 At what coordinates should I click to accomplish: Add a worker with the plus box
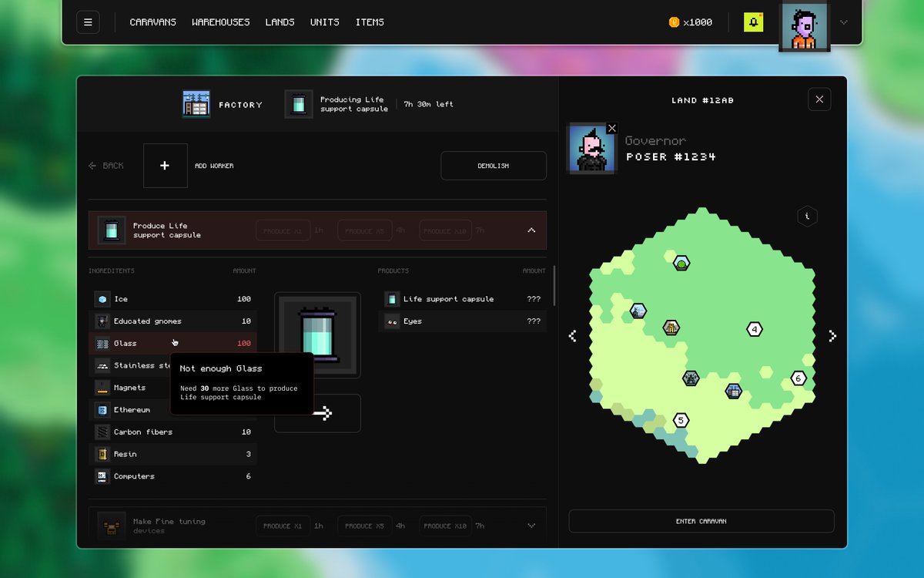166,166
